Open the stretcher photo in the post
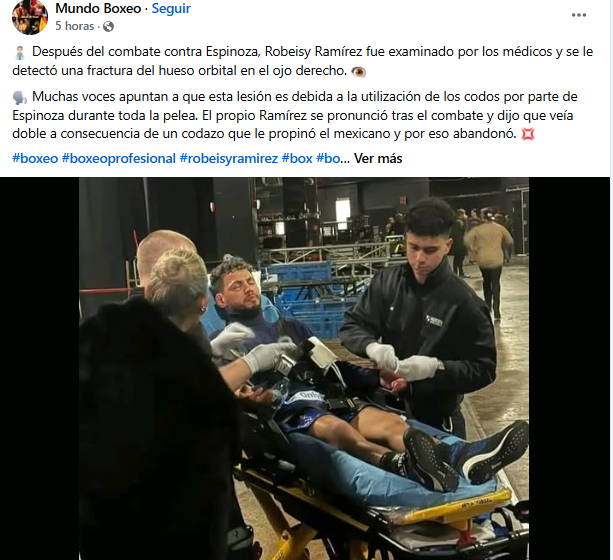This screenshot has height=560, width=613. point(304,368)
